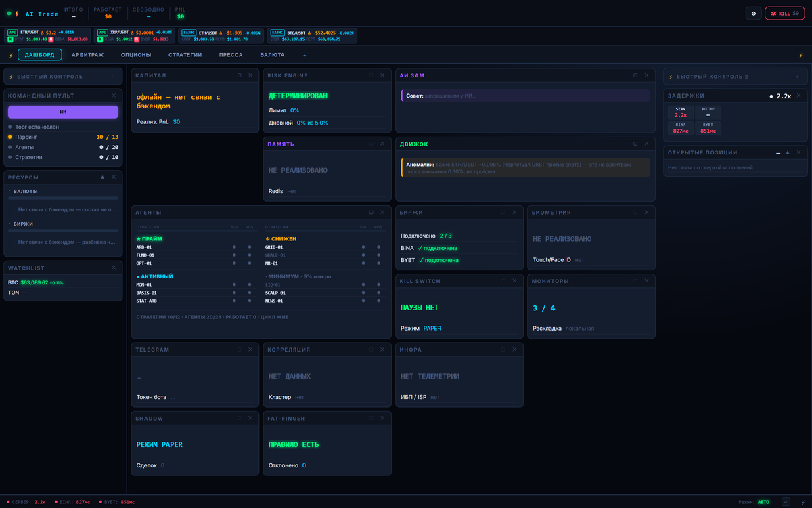Close the БИОМЕТРИЯ panel
The image size is (812, 508).
[x=646, y=212]
